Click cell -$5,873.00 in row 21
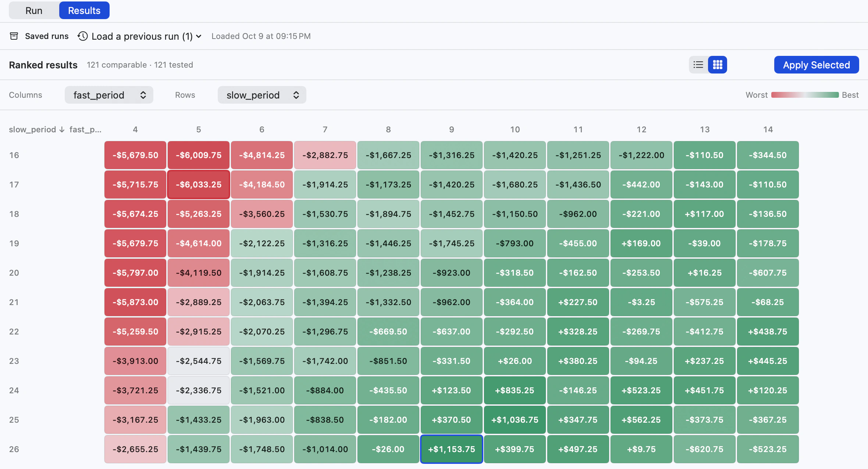 click(135, 302)
